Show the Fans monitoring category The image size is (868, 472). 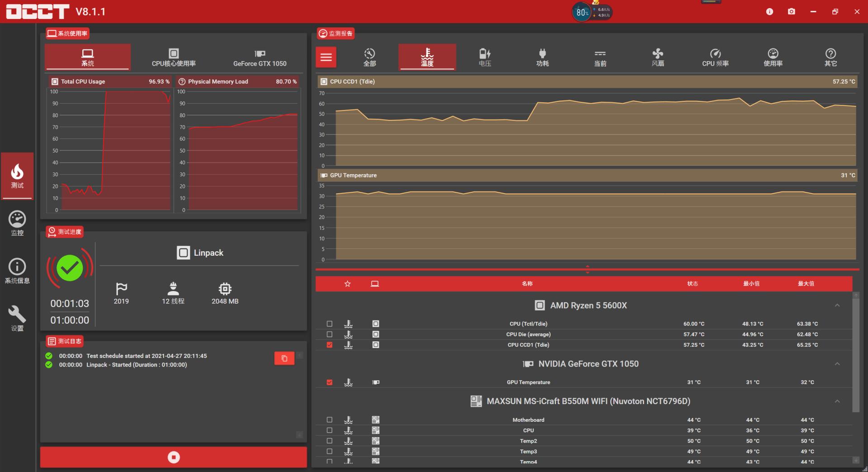[x=657, y=57]
